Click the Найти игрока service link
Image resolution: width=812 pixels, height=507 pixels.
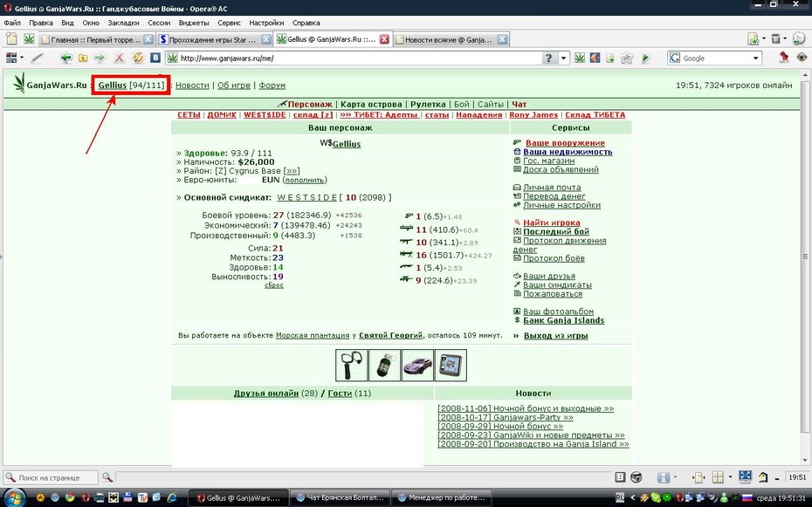point(552,223)
